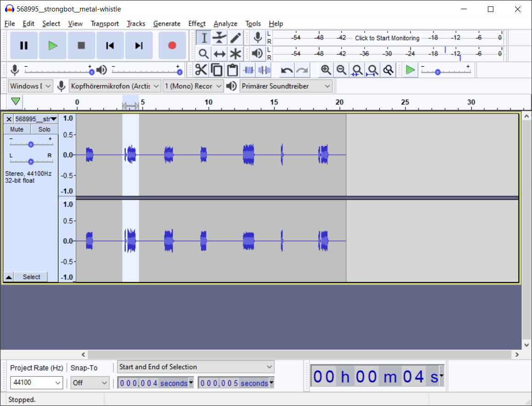Click the Undo arrow icon
Viewport: 532px width, 406px height.
click(x=286, y=70)
